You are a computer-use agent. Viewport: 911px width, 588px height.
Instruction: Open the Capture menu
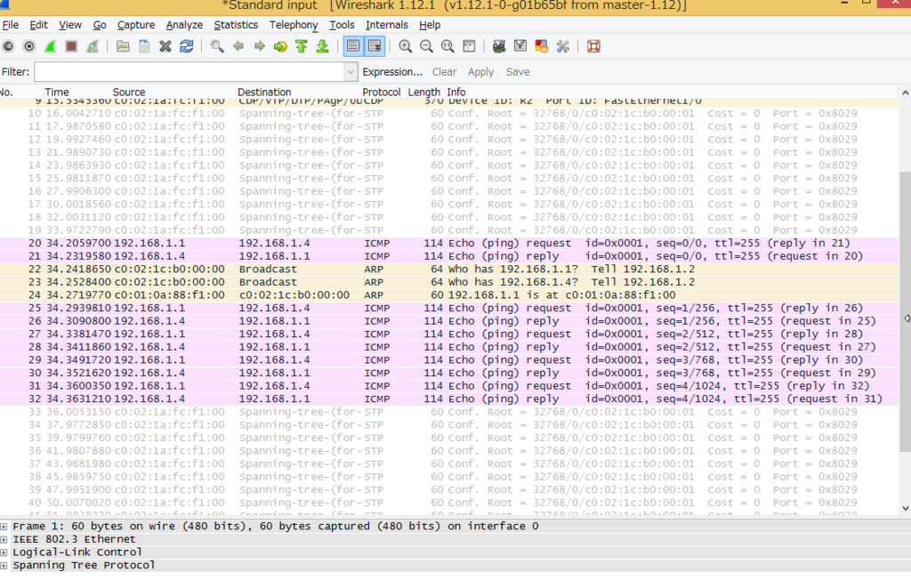tap(136, 25)
